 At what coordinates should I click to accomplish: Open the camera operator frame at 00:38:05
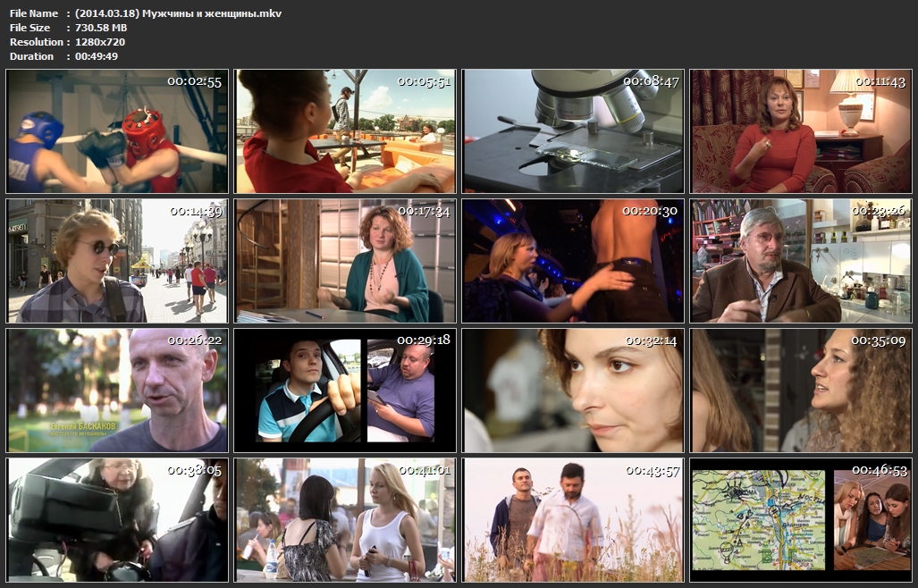117,520
